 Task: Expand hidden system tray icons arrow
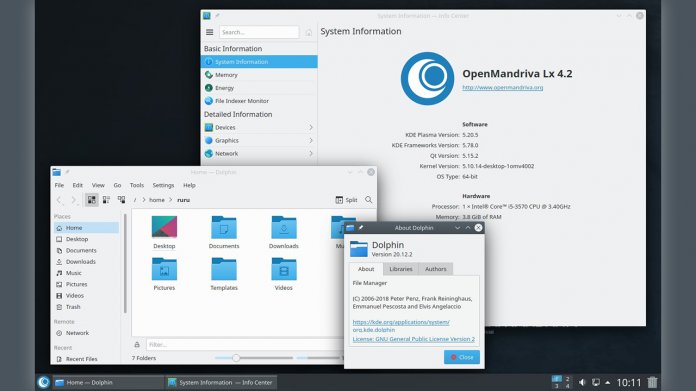tap(608, 383)
